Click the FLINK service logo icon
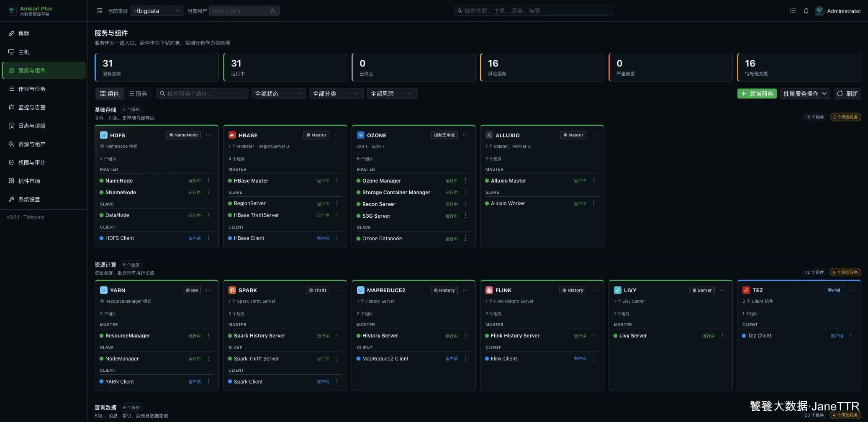 (x=489, y=290)
